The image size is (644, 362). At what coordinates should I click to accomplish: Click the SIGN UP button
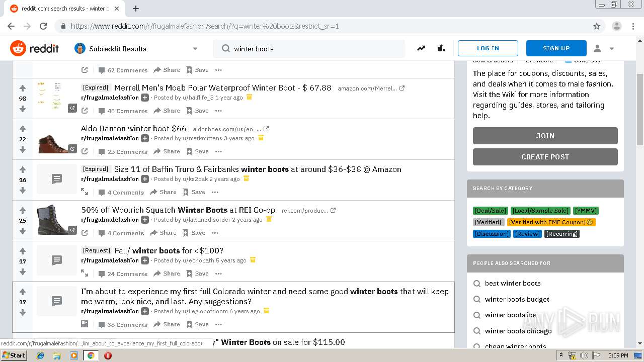coord(556,48)
